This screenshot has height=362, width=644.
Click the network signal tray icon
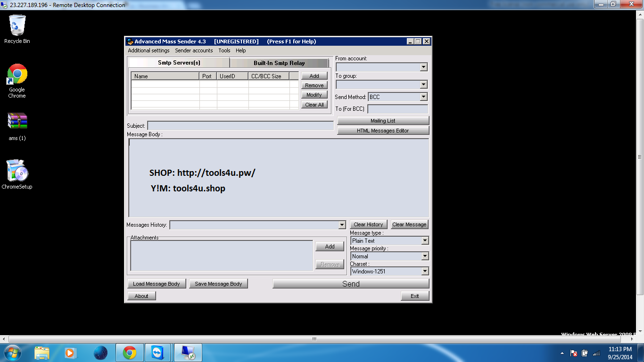(x=596, y=353)
